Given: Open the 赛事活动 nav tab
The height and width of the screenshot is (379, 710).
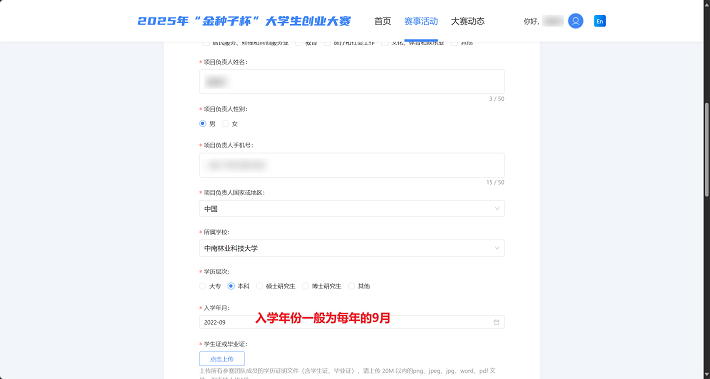Looking at the screenshot, I should click(x=421, y=21).
